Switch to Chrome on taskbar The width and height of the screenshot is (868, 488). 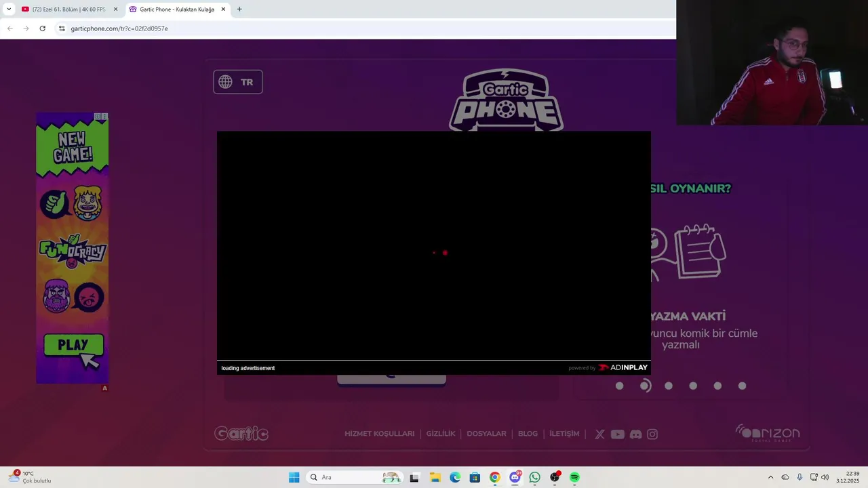495,477
